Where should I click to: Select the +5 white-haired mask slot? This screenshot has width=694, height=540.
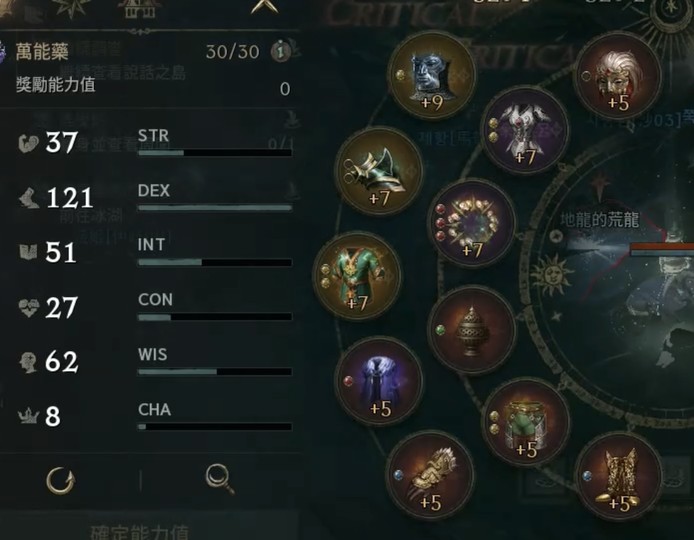pos(618,76)
